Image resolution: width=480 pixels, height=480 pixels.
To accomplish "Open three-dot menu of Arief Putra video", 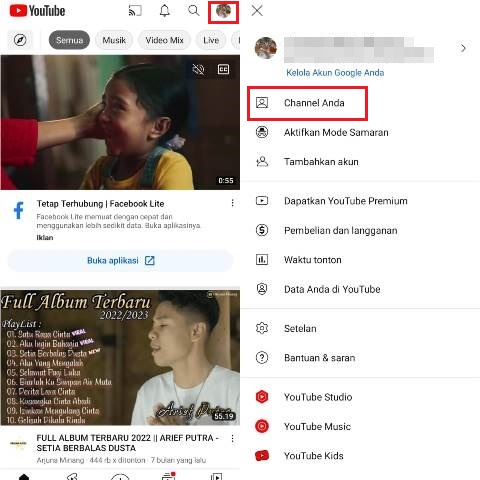I will pos(232,438).
